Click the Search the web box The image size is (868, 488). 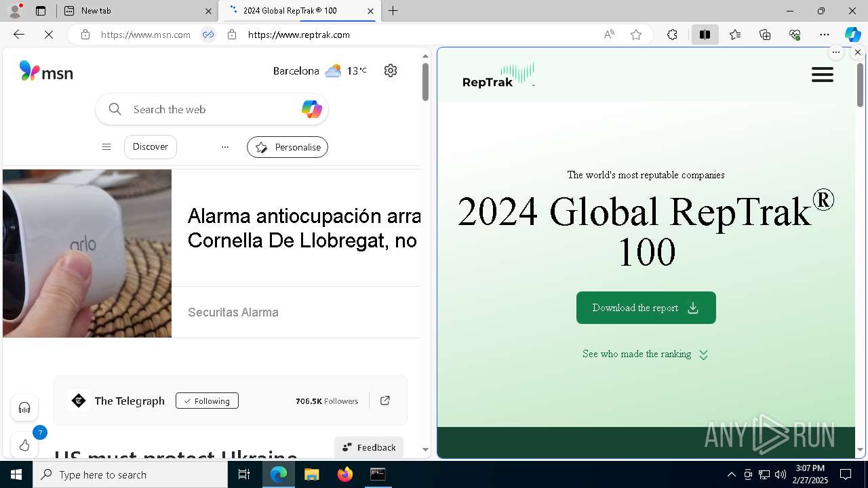pos(212,109)
